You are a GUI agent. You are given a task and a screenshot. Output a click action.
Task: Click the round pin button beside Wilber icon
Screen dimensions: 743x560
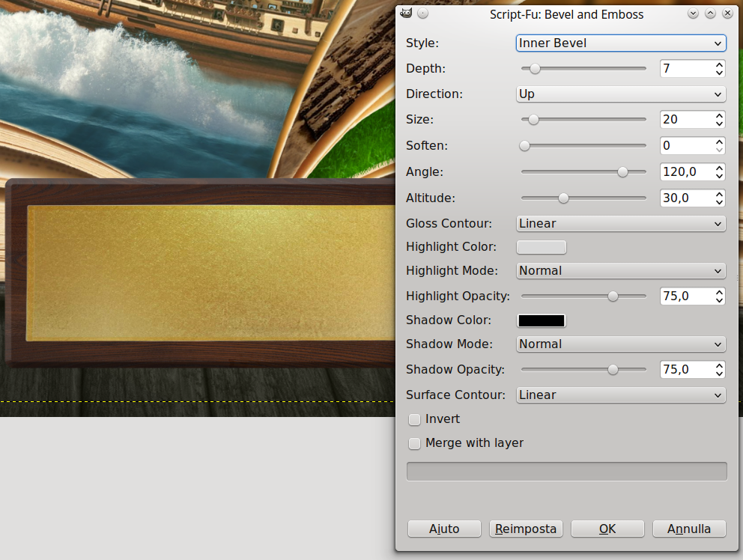(422, 13)
